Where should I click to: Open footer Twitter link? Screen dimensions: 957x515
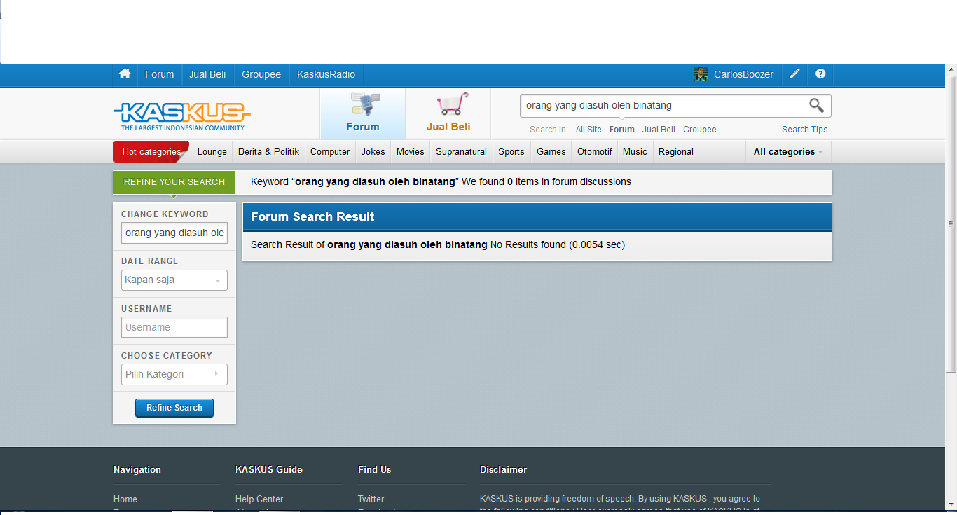pyautogui.click(x=371, y=499)
